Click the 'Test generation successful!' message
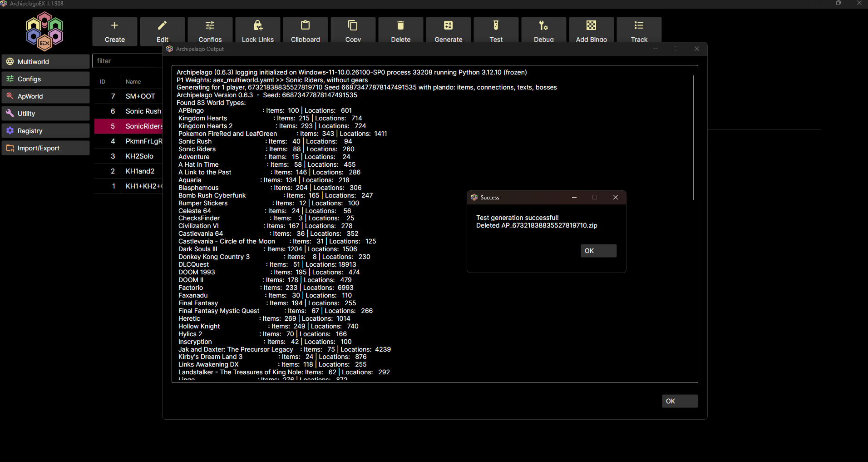The height and width of the screenshot is (462, 868). point(518,218)
